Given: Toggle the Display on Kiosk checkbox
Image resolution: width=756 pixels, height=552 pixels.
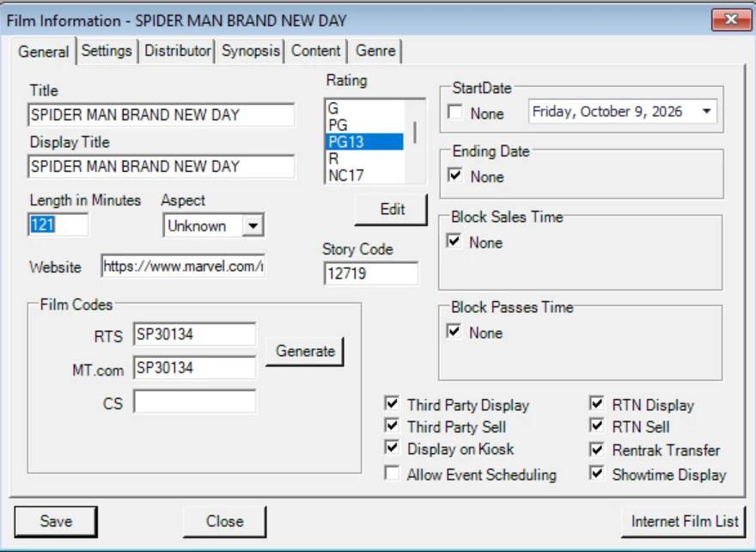Looking at the screenshot, I should click(x=392, y=447).
